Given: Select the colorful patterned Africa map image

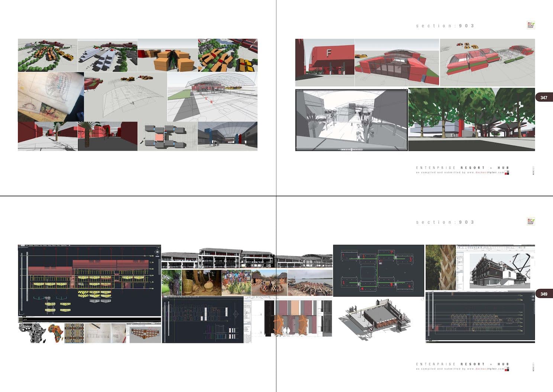Looking at the screenshot, I should pyautogui.click(x=56, y=333).
